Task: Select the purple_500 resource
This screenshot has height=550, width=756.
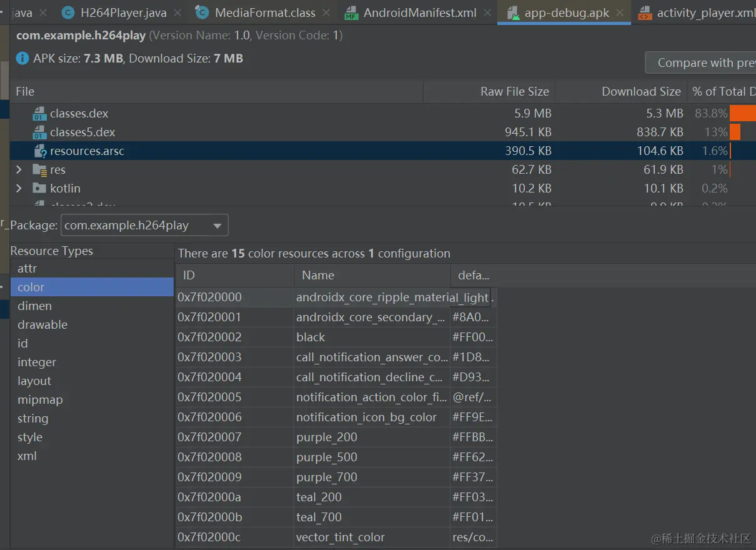Action: 336,457
